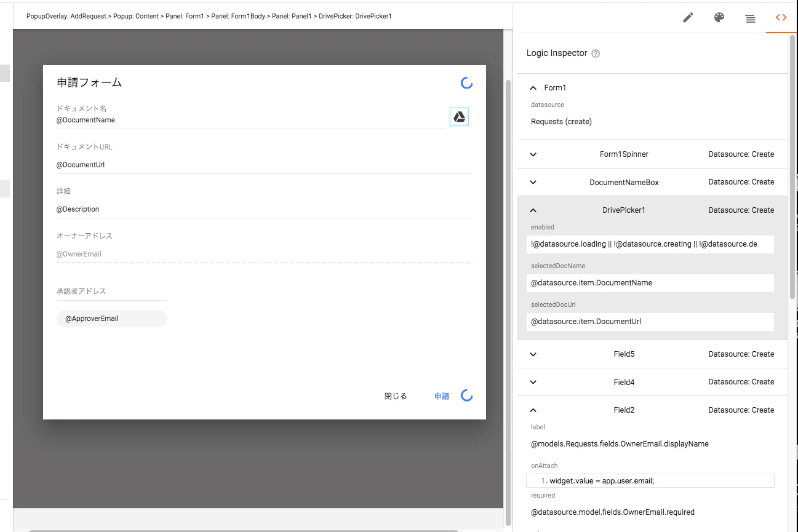Edit the DrivePicker1 enabled binding field
This screenshot has width=798, height=532.
click(x=650, y=244)
